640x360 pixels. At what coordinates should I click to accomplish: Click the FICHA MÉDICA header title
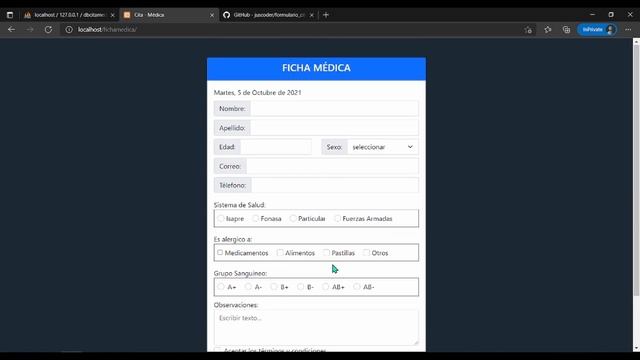pyautogui.click(x=316, y=68)
